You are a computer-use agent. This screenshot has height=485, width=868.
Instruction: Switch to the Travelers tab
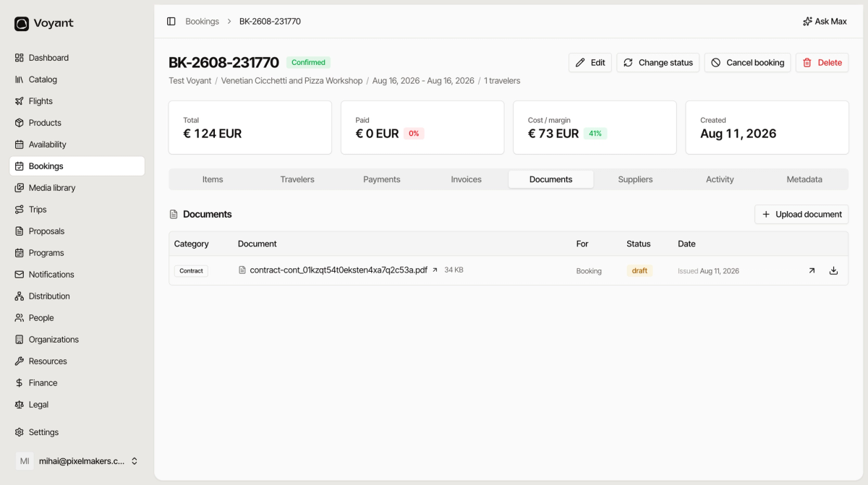297,179
